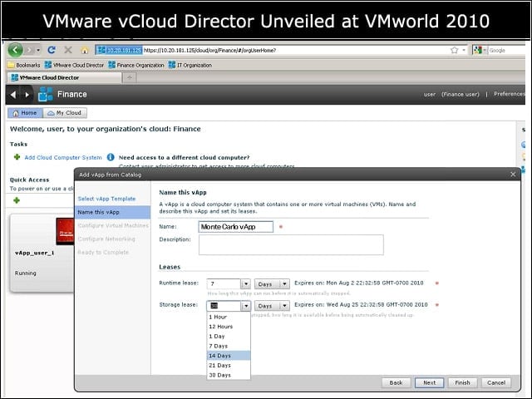Choose 1 Hour from the lease list
Screen dimensions: 532x399
pos(229,317)
